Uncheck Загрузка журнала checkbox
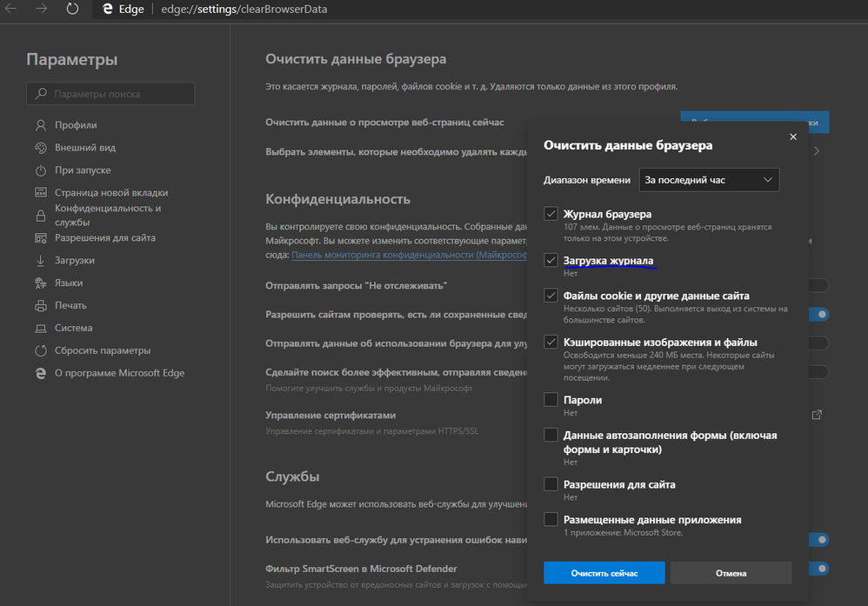 coord(551,260)
